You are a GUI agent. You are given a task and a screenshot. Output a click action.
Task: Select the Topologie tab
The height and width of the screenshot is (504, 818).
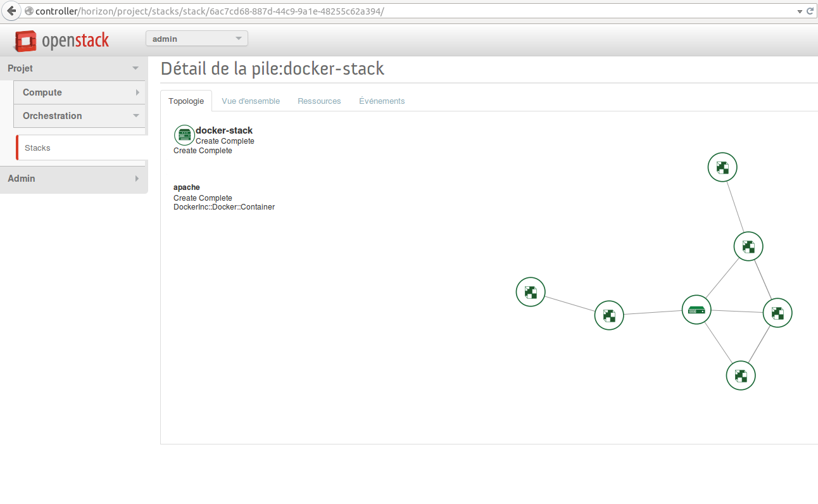click(186, 101)
